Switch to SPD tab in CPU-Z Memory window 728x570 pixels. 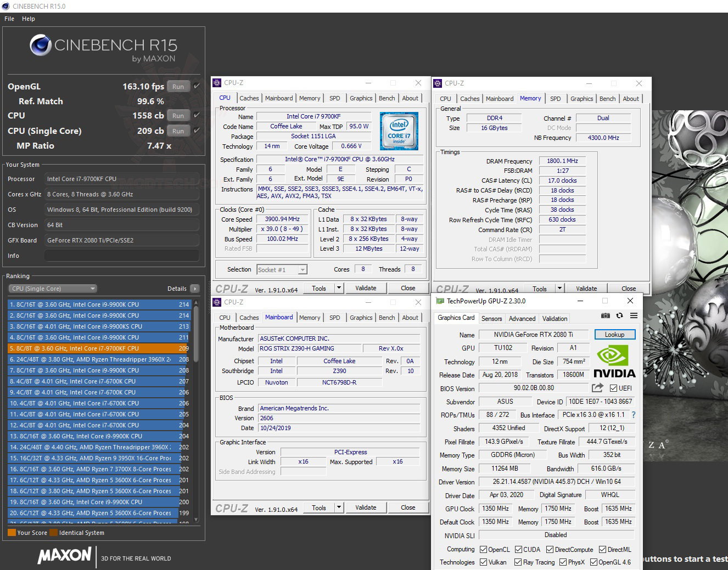pos(556,99)
